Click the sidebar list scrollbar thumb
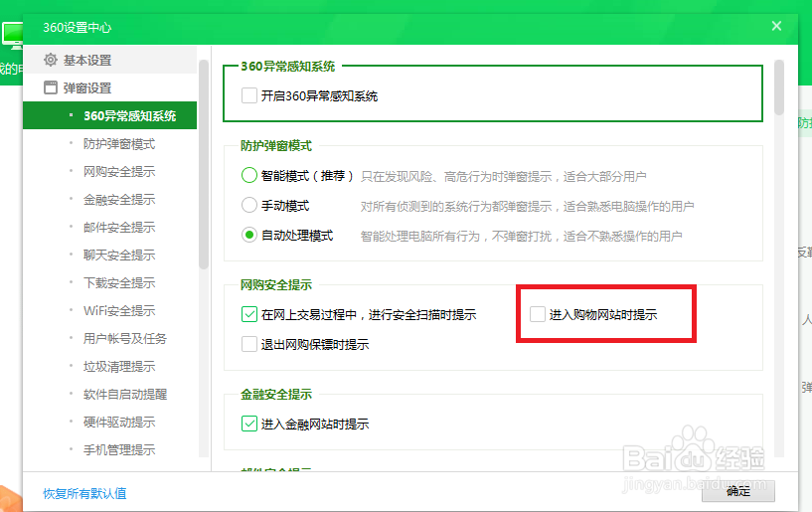 point(204,165)
